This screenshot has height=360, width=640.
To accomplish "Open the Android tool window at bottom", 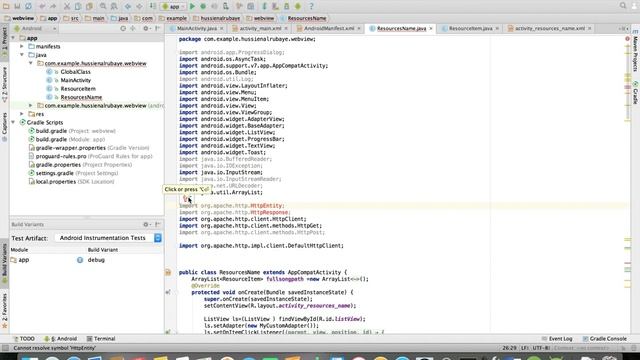I will tap(60, 339).
